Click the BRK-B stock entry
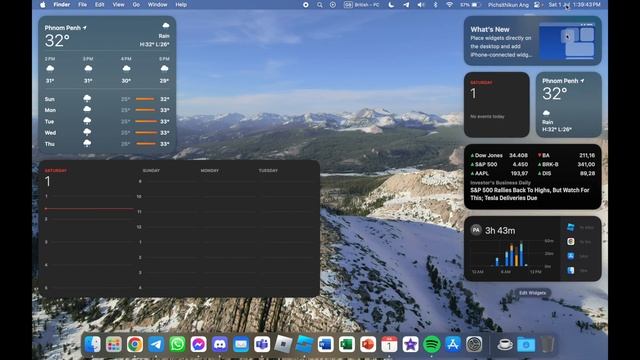640x360 pixels. point(566,164)
